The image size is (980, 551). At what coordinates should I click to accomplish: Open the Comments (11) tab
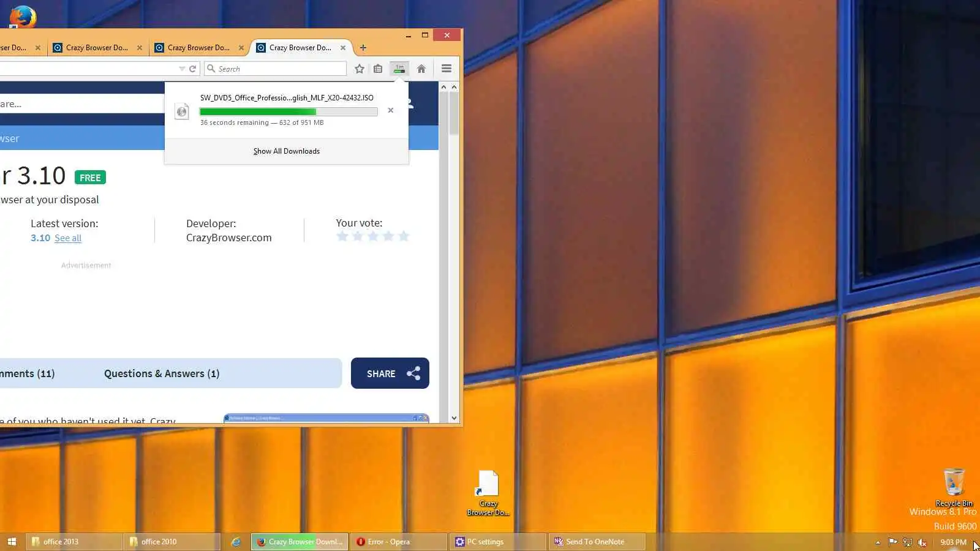click(27, 373)
